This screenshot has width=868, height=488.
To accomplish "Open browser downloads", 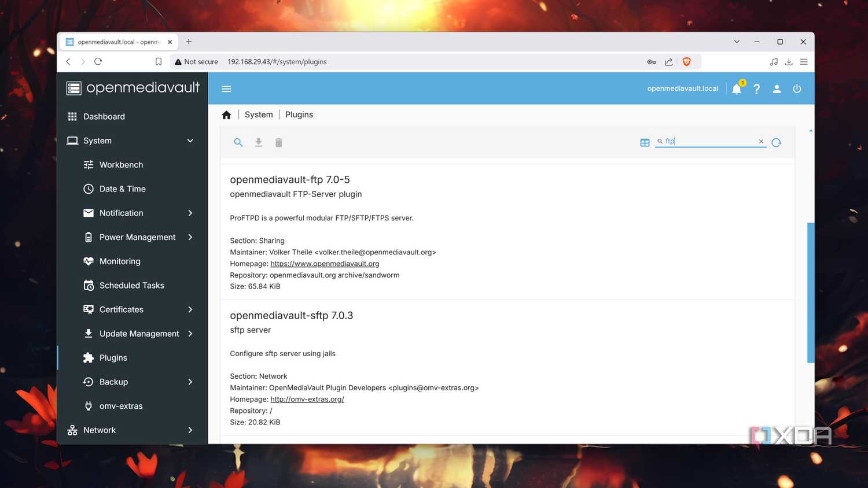I will (789, 62).
